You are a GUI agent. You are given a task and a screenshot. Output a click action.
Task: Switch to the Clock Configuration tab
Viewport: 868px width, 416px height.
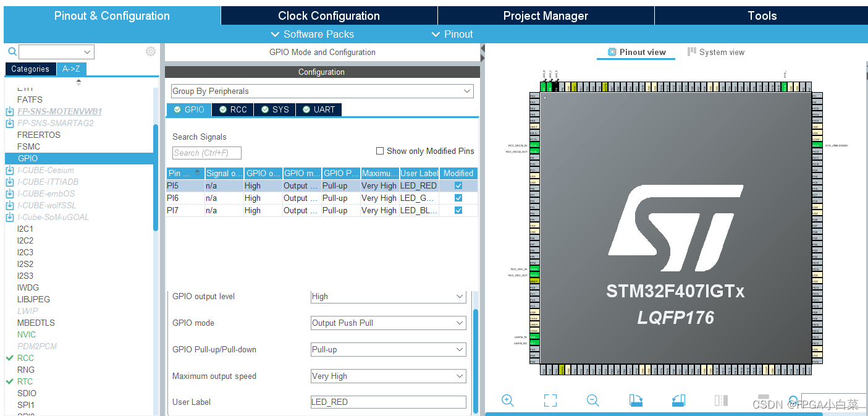pyautogui.click(x=329, y=15)
